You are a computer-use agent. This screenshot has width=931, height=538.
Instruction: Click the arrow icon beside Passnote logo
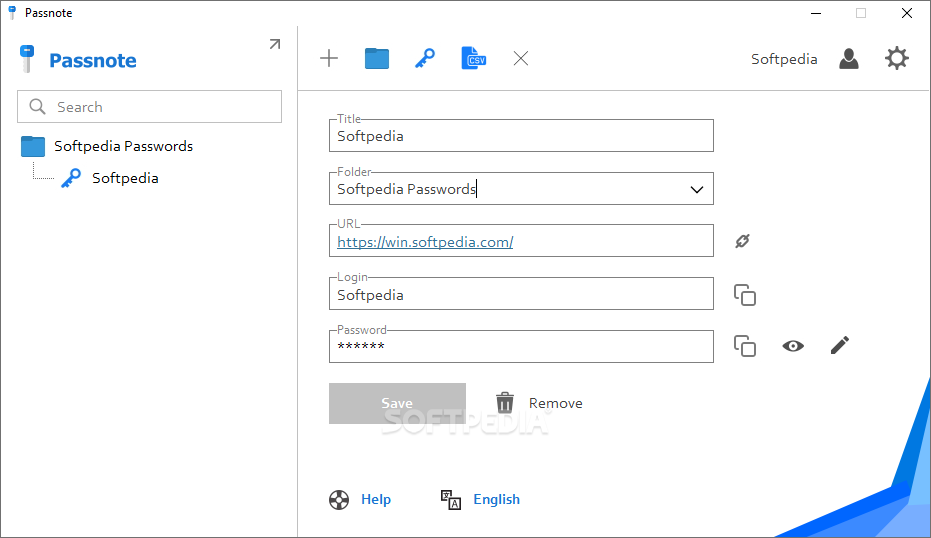pos(274,44)
